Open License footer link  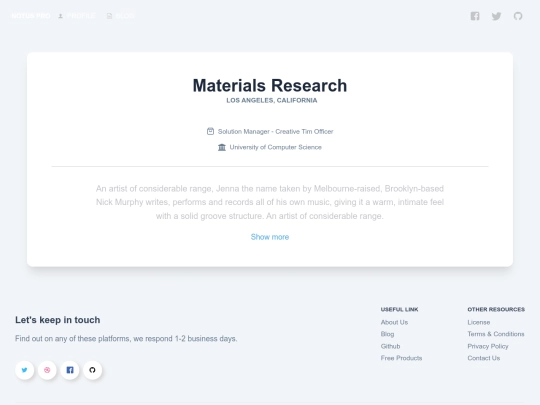[479, 322]
